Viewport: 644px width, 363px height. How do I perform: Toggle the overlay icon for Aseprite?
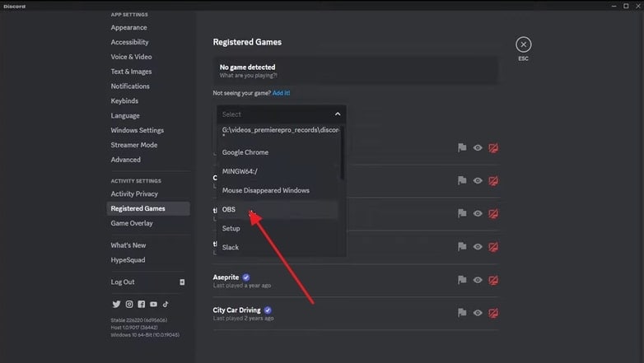click(493, 280)
